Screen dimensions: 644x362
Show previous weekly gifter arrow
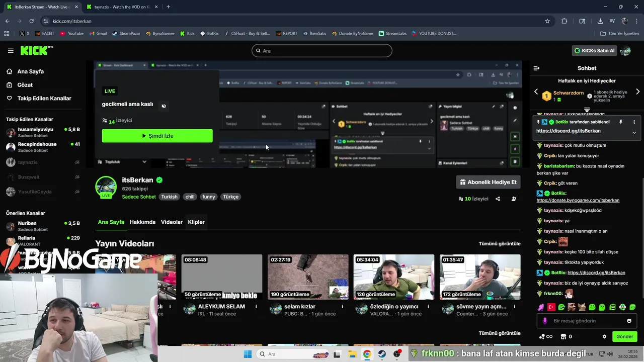(536, 92)
